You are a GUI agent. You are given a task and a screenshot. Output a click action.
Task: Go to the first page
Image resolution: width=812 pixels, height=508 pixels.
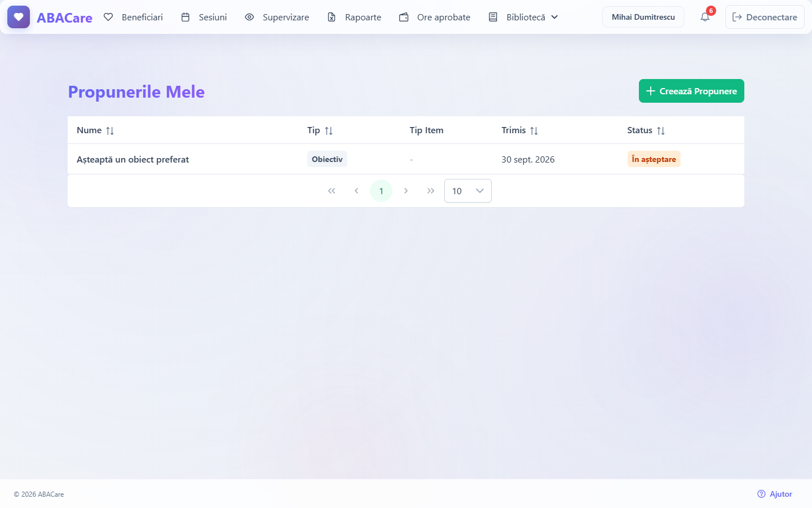point(332,191)
